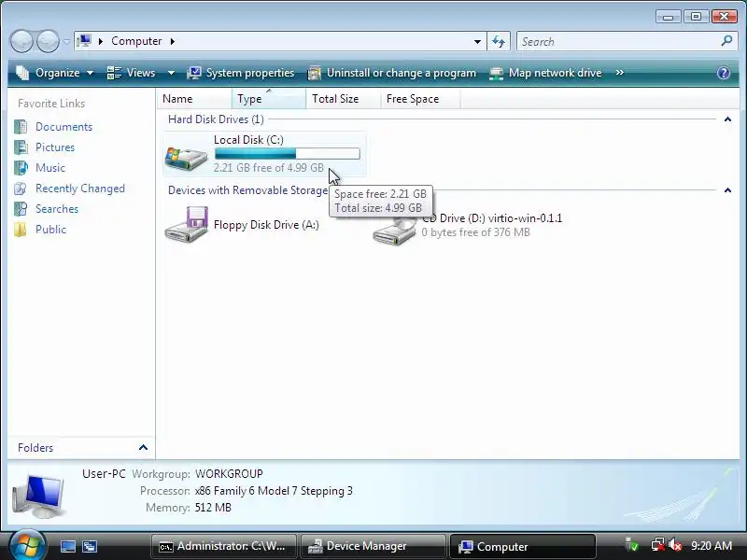747x560 pixels.
Task: Open System properties
Action: click(x=241, y=73)
